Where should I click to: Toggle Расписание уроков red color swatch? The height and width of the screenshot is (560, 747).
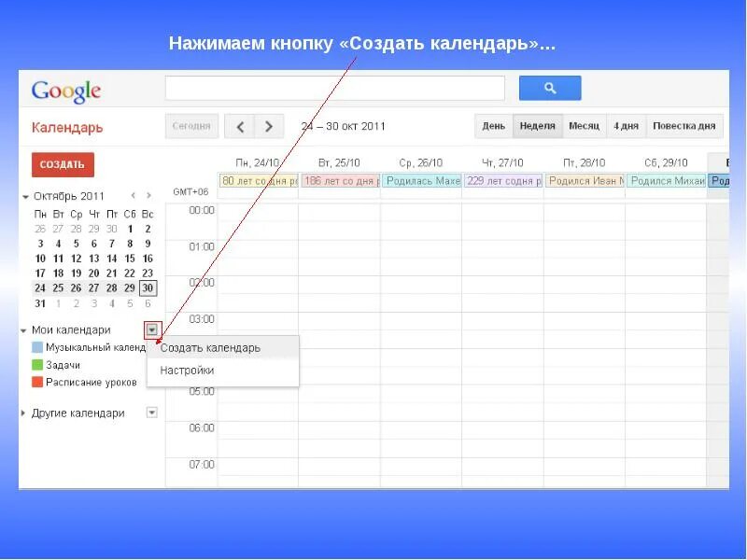pos(37,382)
